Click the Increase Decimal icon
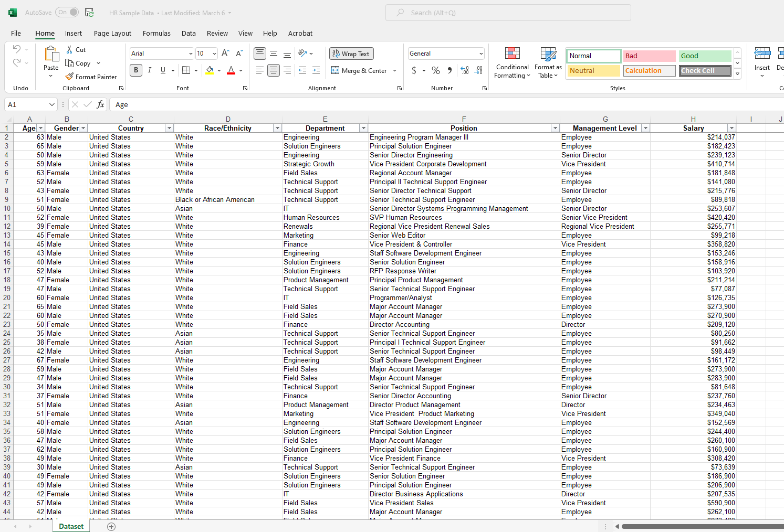 coord(464,70)
